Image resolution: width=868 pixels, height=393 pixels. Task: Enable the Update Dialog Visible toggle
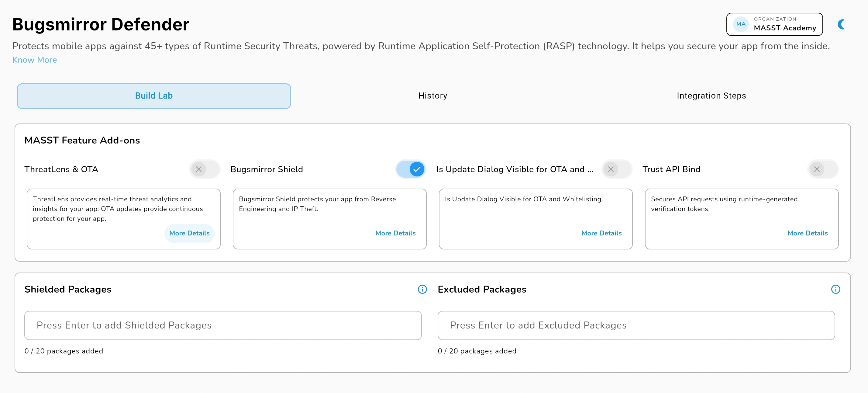(617, 169)
